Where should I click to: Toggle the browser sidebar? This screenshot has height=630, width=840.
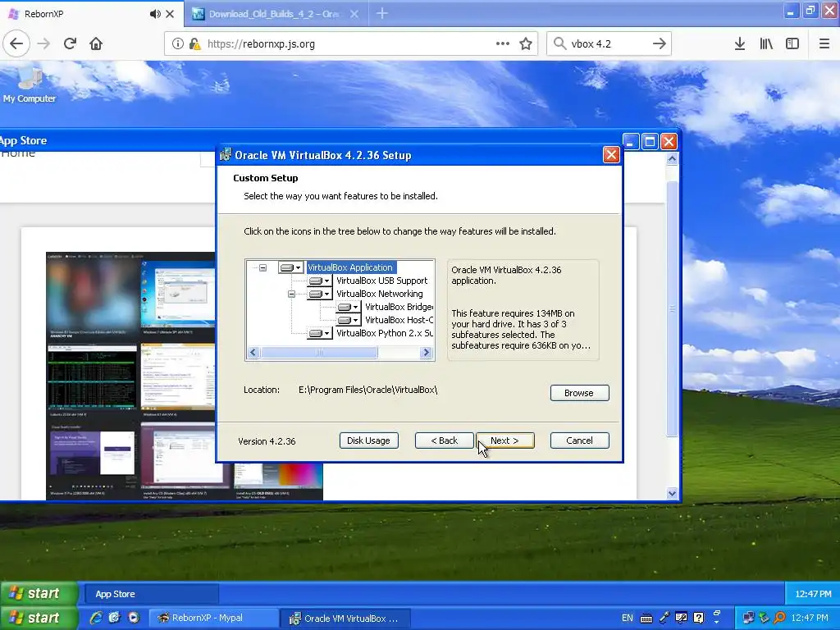(792, 44)
